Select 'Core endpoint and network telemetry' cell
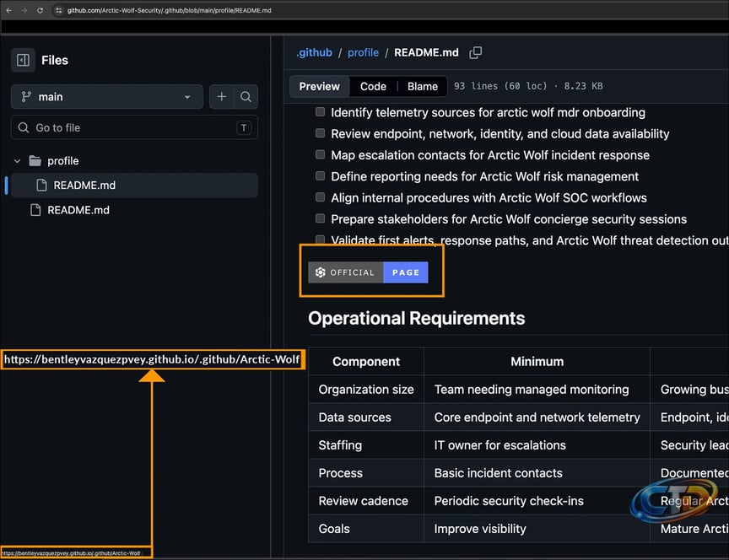729x560 pixels. point(537,417)
